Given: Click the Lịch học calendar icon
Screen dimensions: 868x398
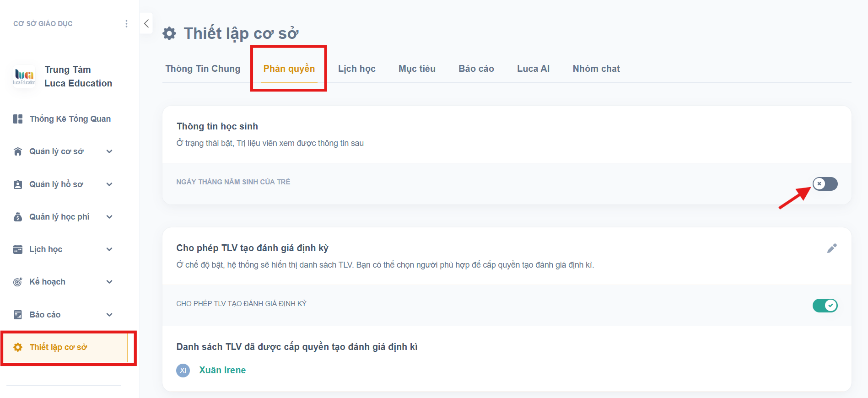Looking at the screenshot, I should tap(18, 249).
